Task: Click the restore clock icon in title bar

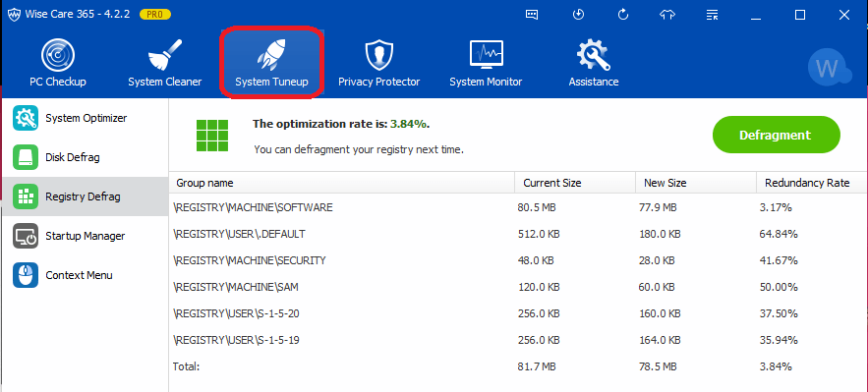Action: pos(578,15)
